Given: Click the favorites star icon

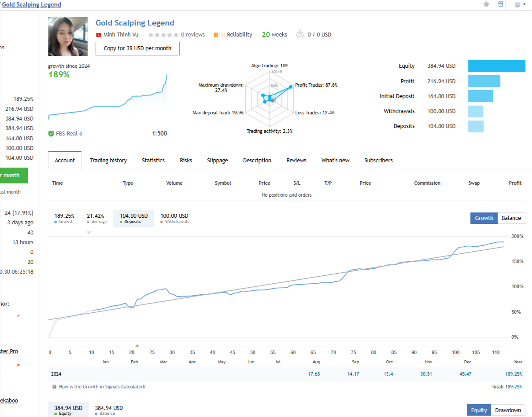Looking at the screenshot, I should [486, 4].
